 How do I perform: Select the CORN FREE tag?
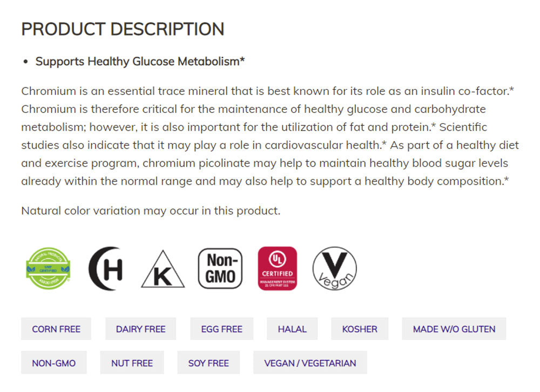tap(56, 329)
